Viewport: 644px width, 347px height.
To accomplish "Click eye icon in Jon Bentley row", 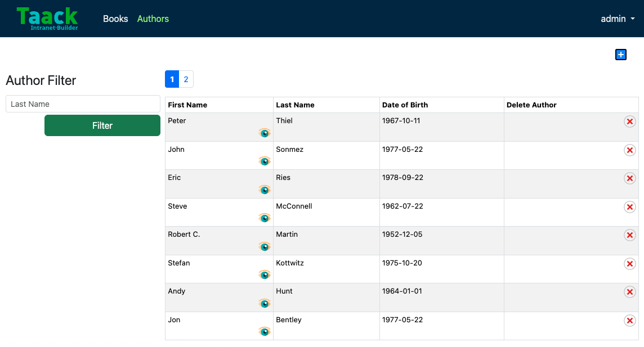I will tap(265, 331).
